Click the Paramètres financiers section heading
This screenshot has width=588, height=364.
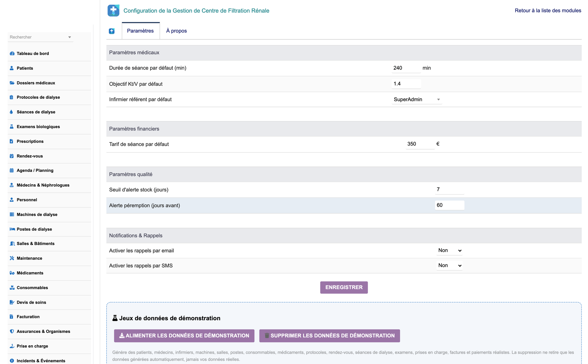pyautogui.click(x=134, y=129)
